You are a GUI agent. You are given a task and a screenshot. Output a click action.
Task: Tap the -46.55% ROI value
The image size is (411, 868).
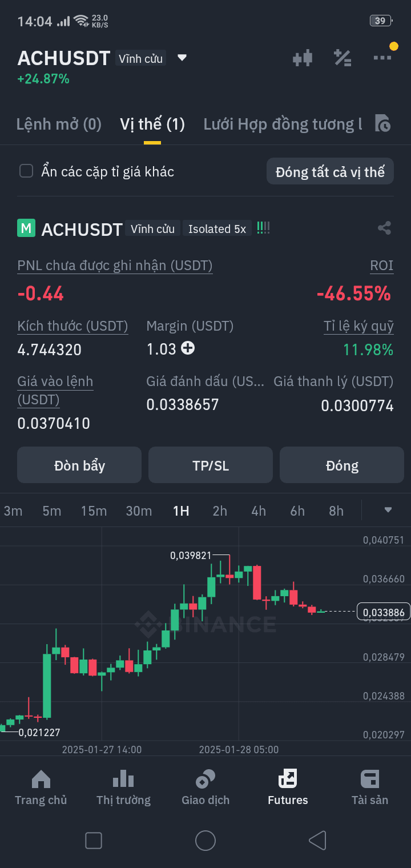(354, 294)
